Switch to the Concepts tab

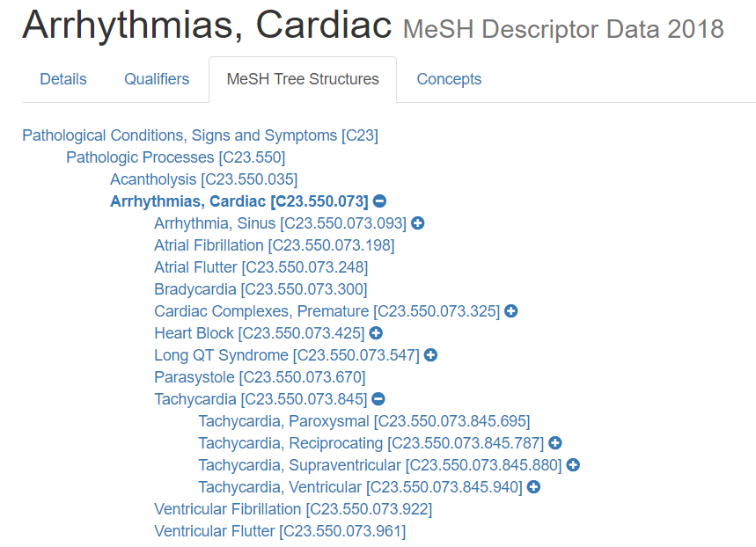pos(449,79)
